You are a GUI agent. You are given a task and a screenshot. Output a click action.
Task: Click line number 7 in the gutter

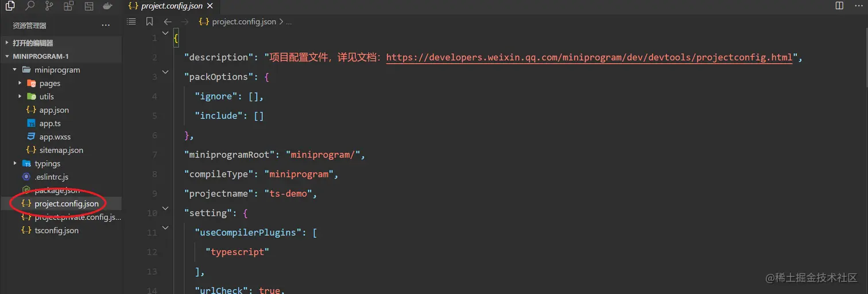point(154,155)
